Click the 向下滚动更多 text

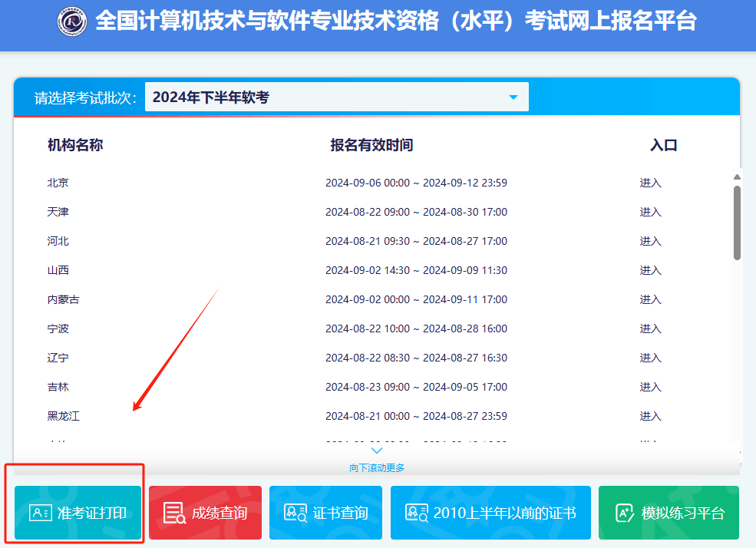377,467
